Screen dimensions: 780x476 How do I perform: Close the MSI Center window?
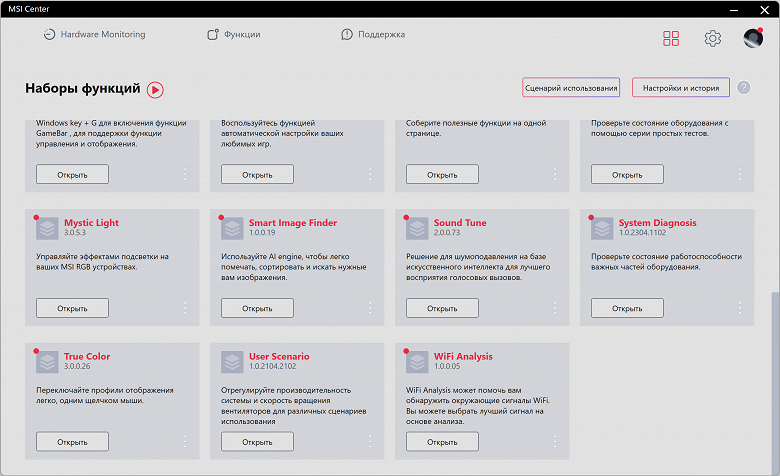(765, 9)
